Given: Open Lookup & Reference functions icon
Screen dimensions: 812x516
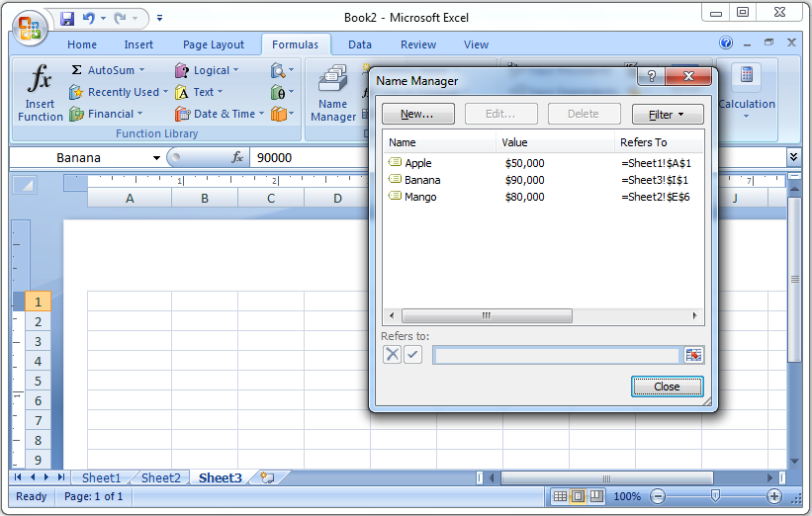Looking at the screenshot, I should [x=282, y=70].
